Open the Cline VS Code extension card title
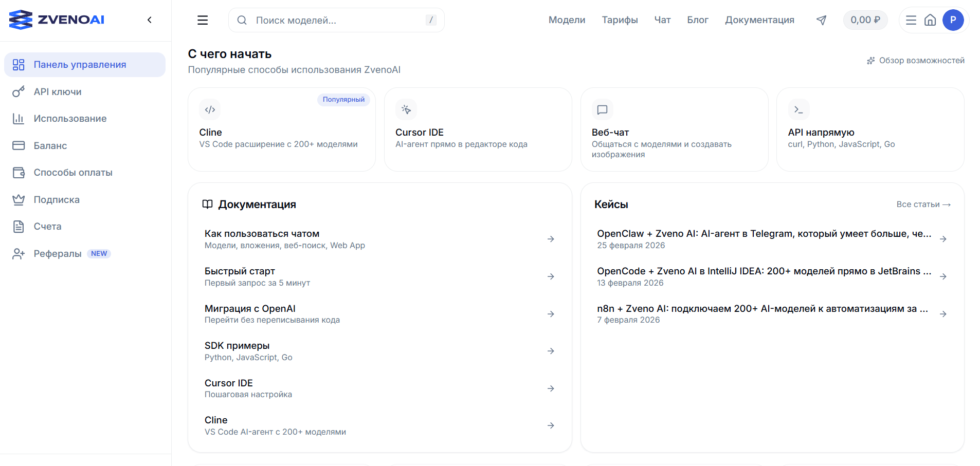The image size is (980, 466). [211, 133]
